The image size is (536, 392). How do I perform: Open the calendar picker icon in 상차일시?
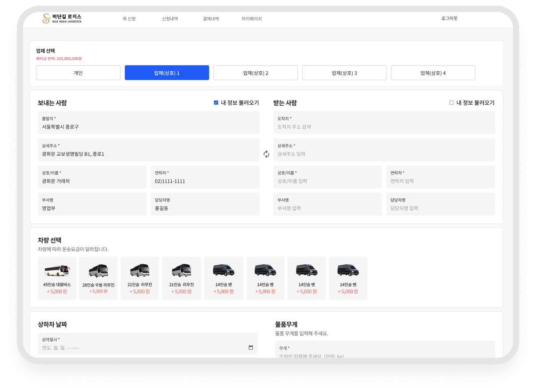tap(251, 348)
